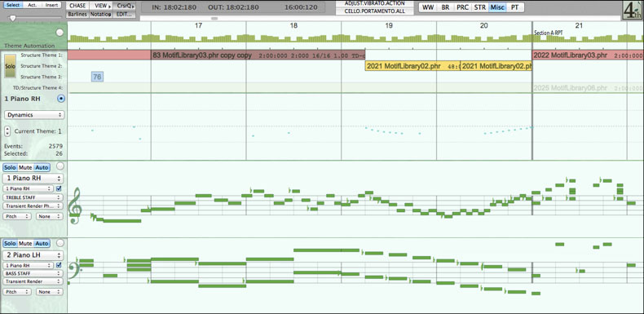Click the Barlines button
The image size is (644, 314).
pyautogui.click(x=77, y=14)
